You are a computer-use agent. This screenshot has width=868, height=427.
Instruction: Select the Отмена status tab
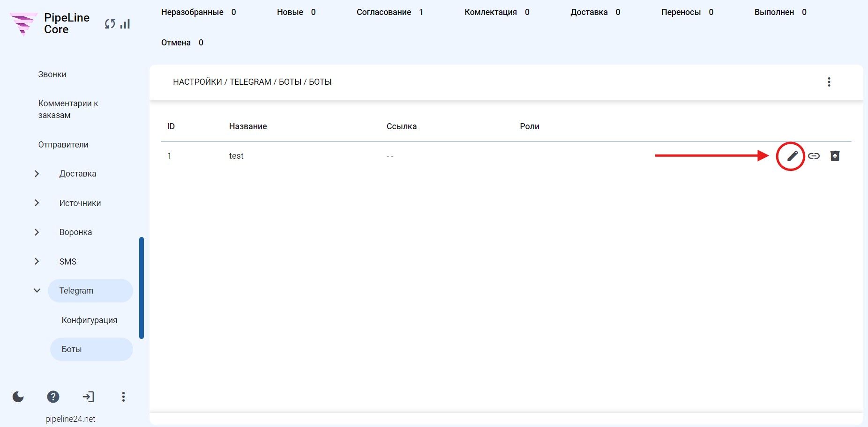pos(182,43)
